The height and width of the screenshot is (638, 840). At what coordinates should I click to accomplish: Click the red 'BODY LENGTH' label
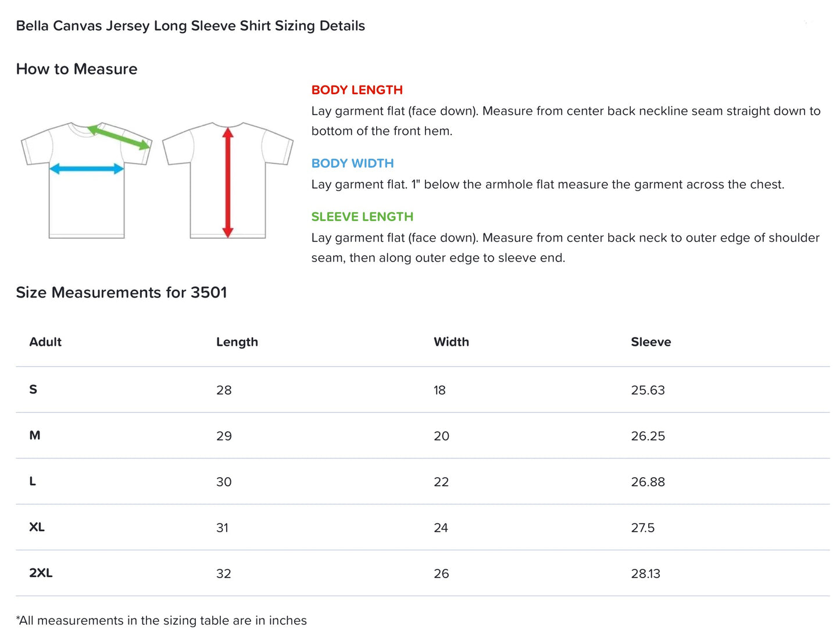tap(357, 90)
